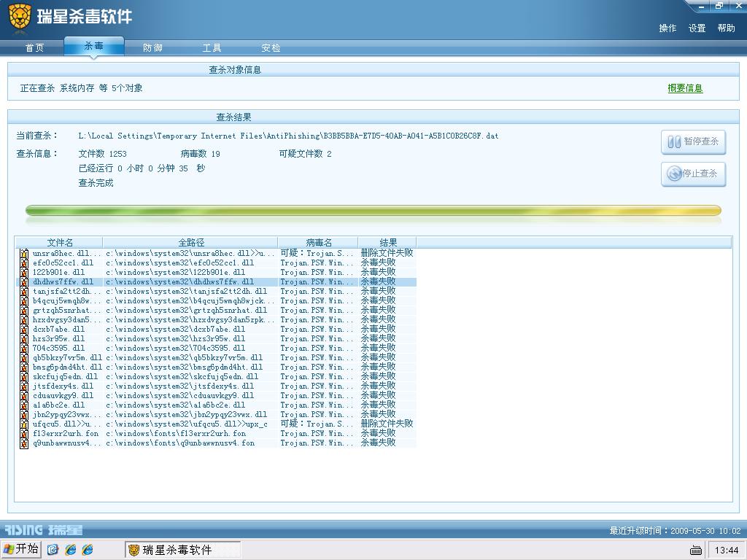
Task: Sort by 文件名 column header
Action: tap(60, 242)
